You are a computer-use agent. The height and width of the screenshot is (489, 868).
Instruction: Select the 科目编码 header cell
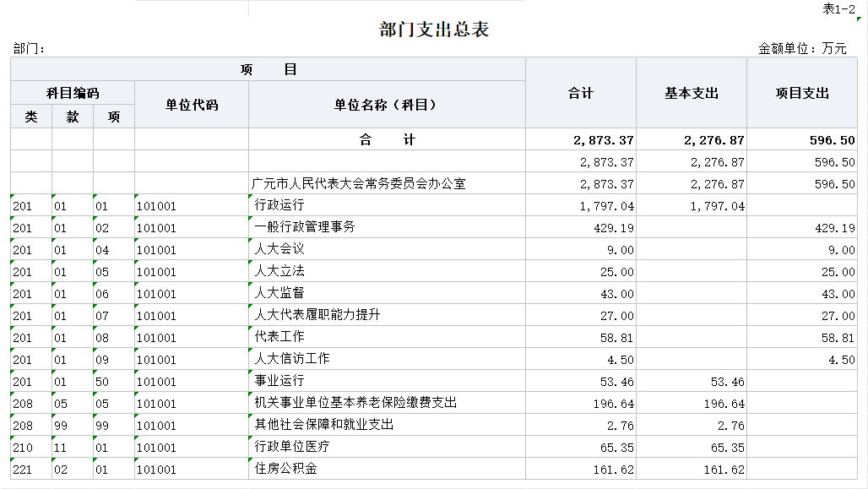[x=72, y=93]
